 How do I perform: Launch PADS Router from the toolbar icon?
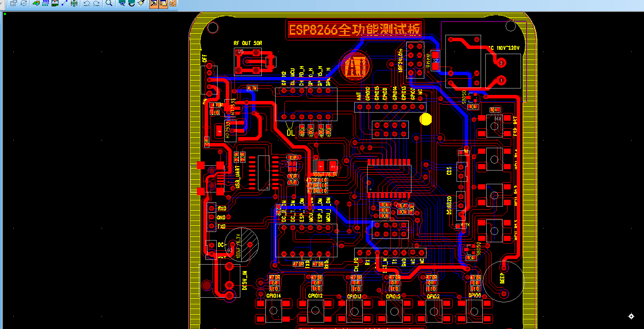172,3
